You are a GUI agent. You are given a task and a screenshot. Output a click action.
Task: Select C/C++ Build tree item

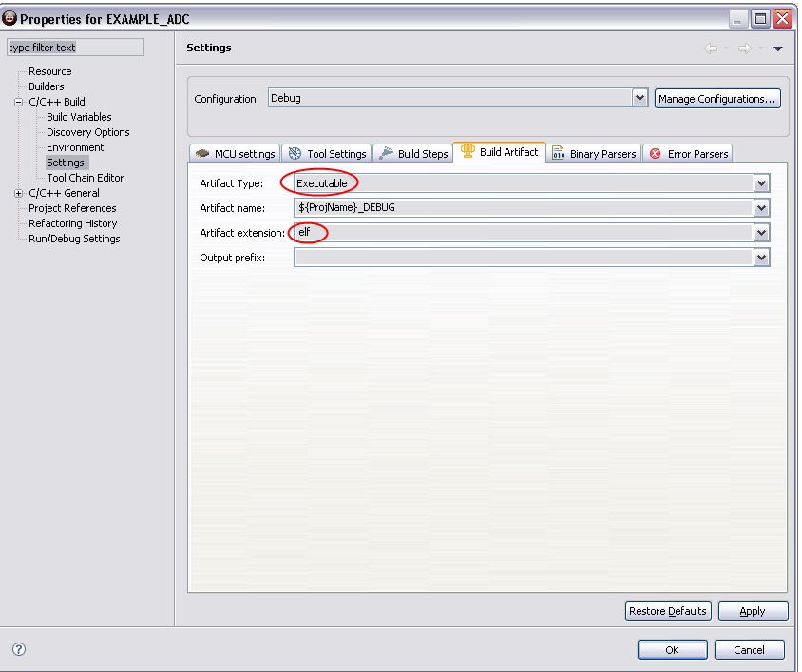(x=57, y=102)
